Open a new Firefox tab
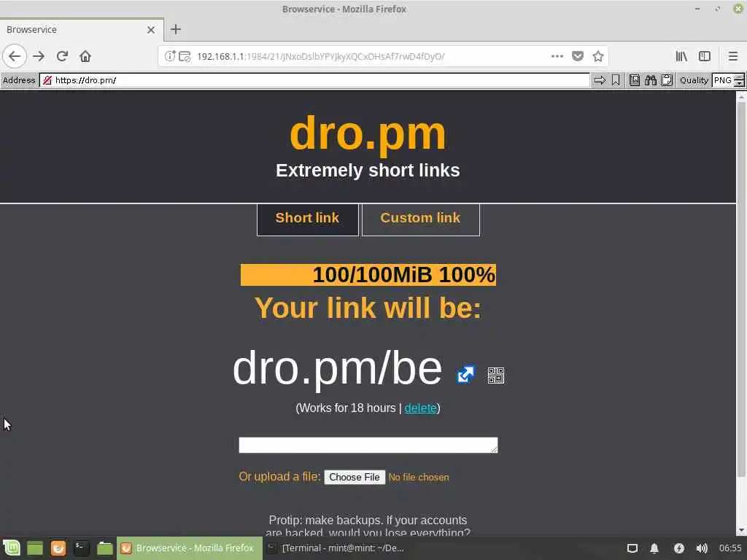The image size is (747, 560). (176, 29)
